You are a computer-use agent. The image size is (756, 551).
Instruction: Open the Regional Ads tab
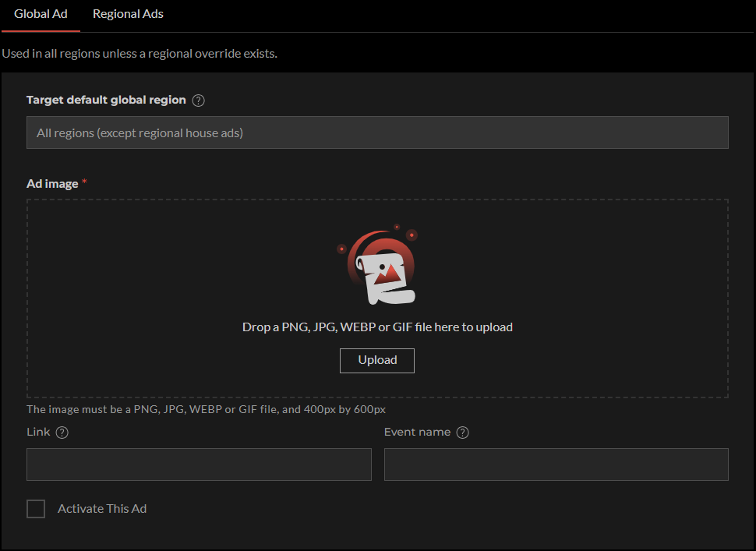(x=128, y=15)
